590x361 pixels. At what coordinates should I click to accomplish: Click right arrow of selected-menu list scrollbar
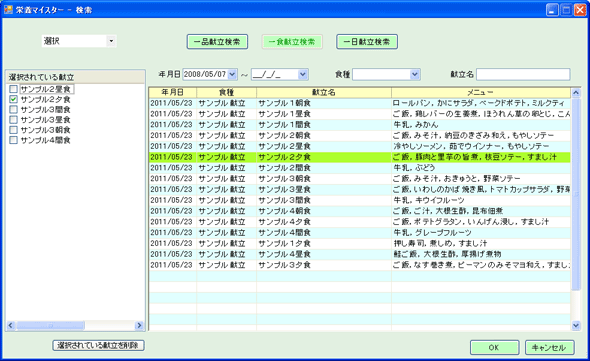139,325
